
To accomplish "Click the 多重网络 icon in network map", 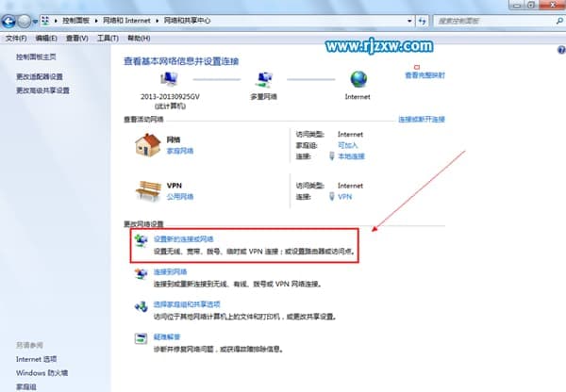I will [264, 79].
